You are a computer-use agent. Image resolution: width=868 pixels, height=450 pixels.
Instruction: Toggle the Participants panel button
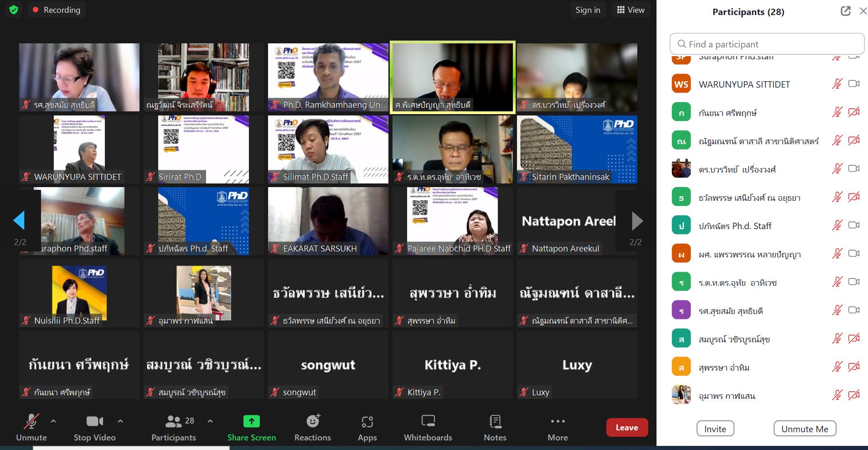tap(174, 428)
